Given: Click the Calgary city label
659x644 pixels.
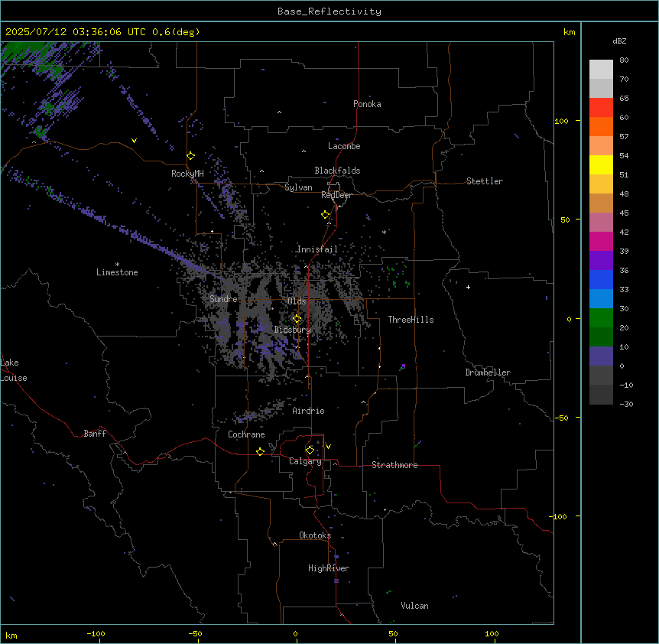Looking at the screenshot, I should (306, 461).
